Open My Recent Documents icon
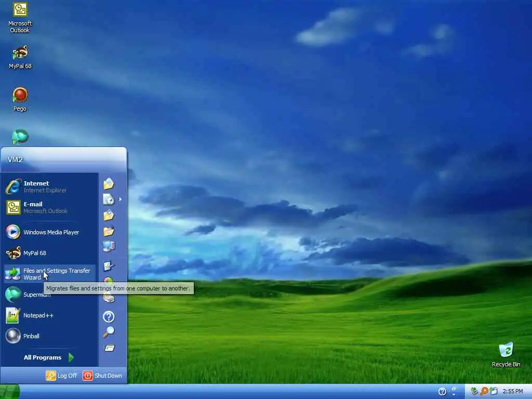Image resolution: width=532 pixels, height=399 pixels. click(x=109, y=199)
